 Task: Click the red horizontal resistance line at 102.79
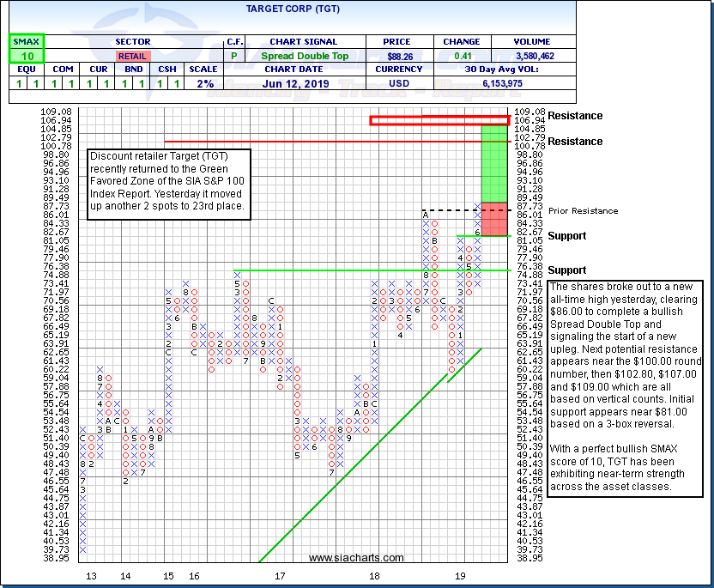pos(326,141)
